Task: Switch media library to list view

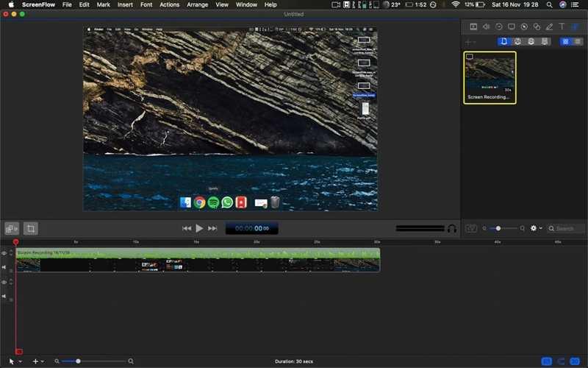Action: coord(578,41)
